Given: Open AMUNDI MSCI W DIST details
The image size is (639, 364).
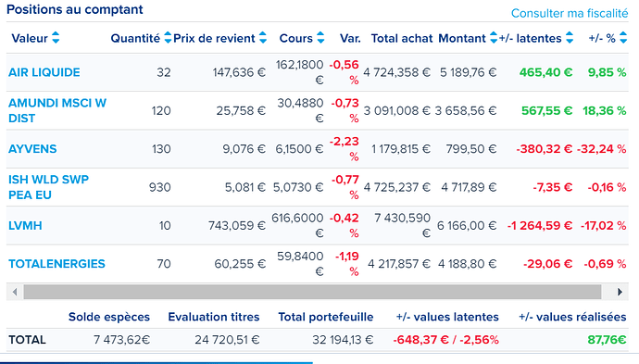Looking at the screenshot, I should 57,110.
